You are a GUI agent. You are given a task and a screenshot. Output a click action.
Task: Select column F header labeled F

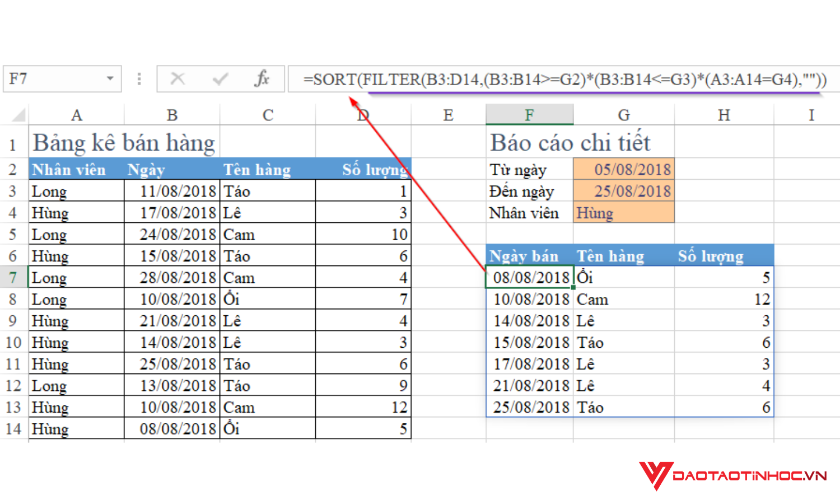coord(529,114)
